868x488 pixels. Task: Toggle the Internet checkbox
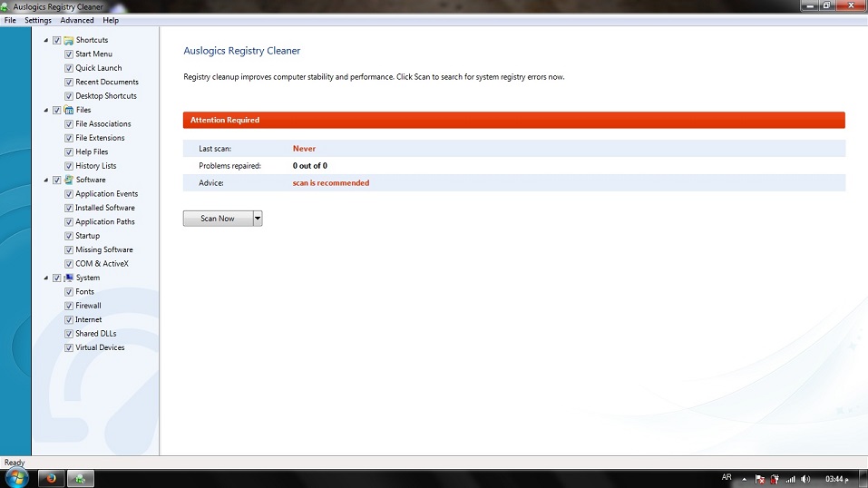click(69, 319)
